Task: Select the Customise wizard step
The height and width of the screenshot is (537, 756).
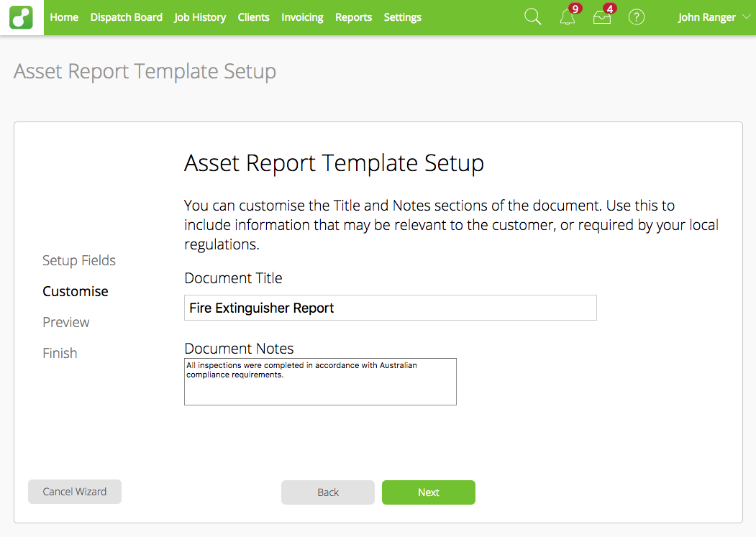Action: point(76,291)
